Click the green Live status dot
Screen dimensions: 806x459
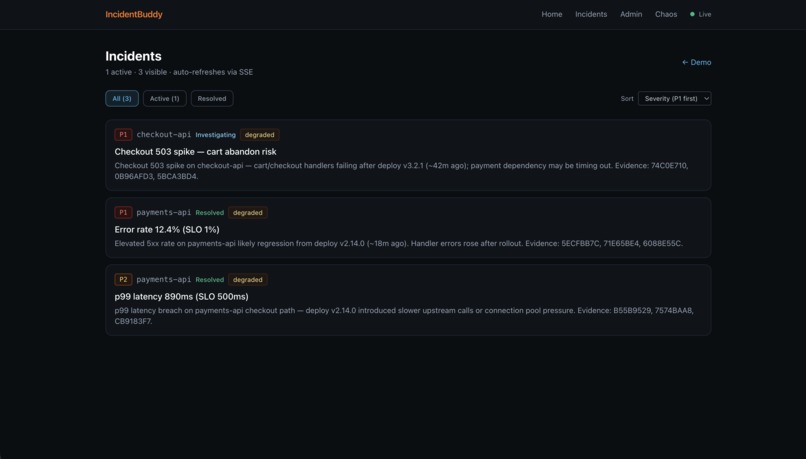click(x=692, y=14)
